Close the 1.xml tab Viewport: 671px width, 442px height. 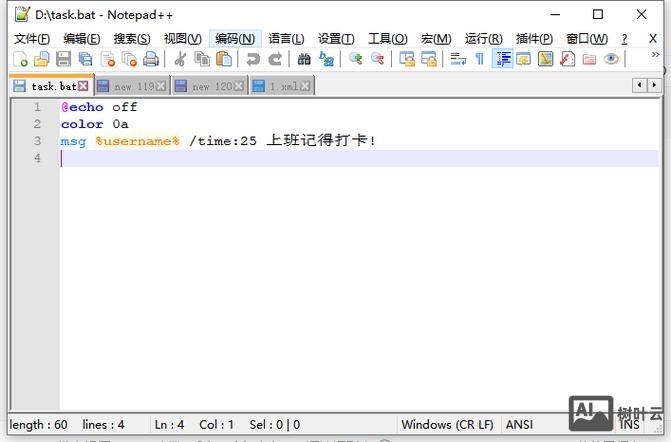click(305, 86)
